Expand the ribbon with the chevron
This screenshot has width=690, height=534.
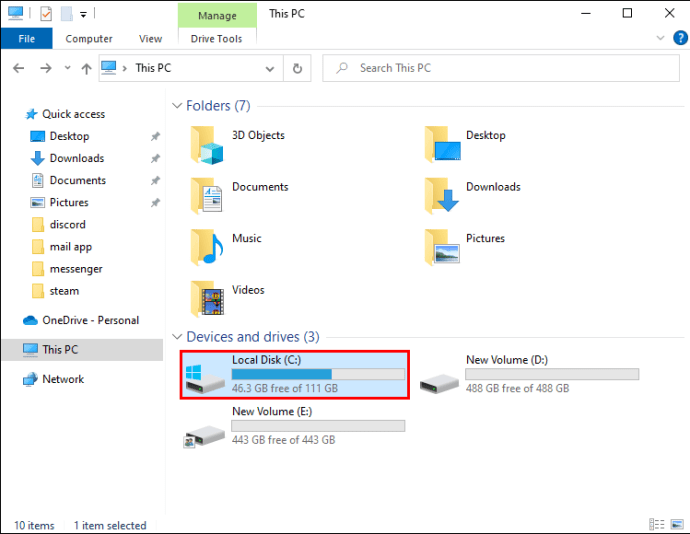(660, 38)
